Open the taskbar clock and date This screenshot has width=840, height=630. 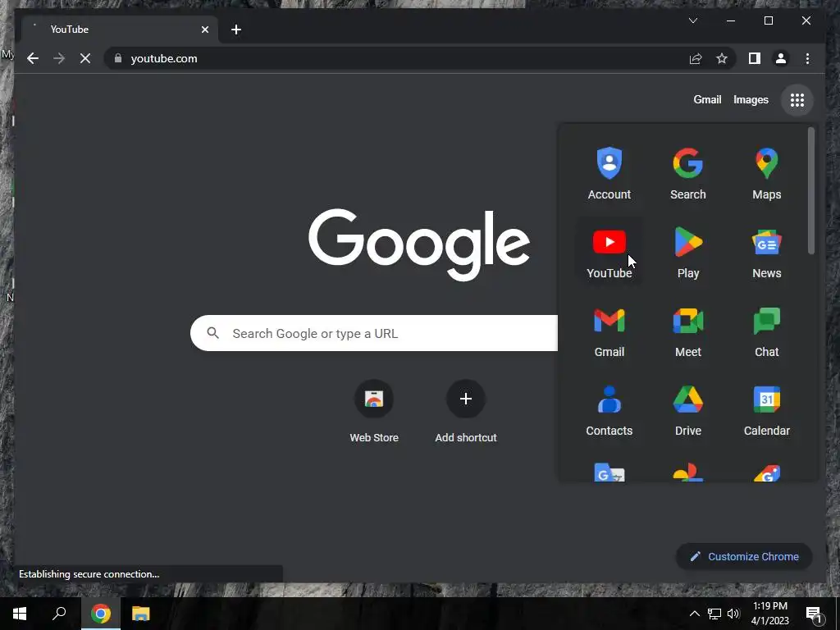click(x=769, y=614)
